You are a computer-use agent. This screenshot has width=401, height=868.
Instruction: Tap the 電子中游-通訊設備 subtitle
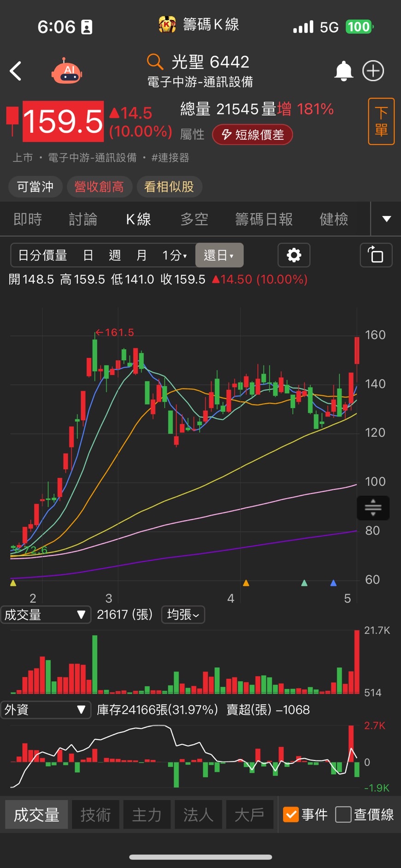pyautogui.click(x=200, y=82)
